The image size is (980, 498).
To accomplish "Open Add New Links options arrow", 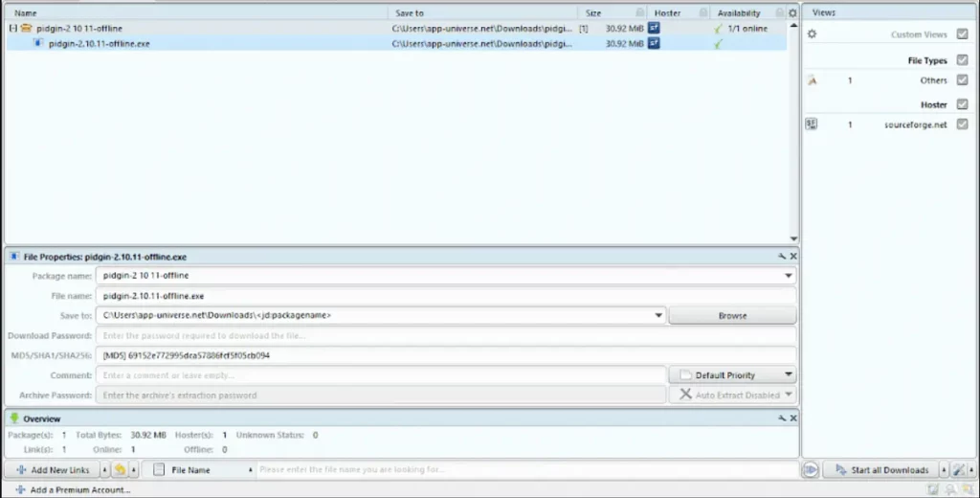I will [x=104, y=470].
